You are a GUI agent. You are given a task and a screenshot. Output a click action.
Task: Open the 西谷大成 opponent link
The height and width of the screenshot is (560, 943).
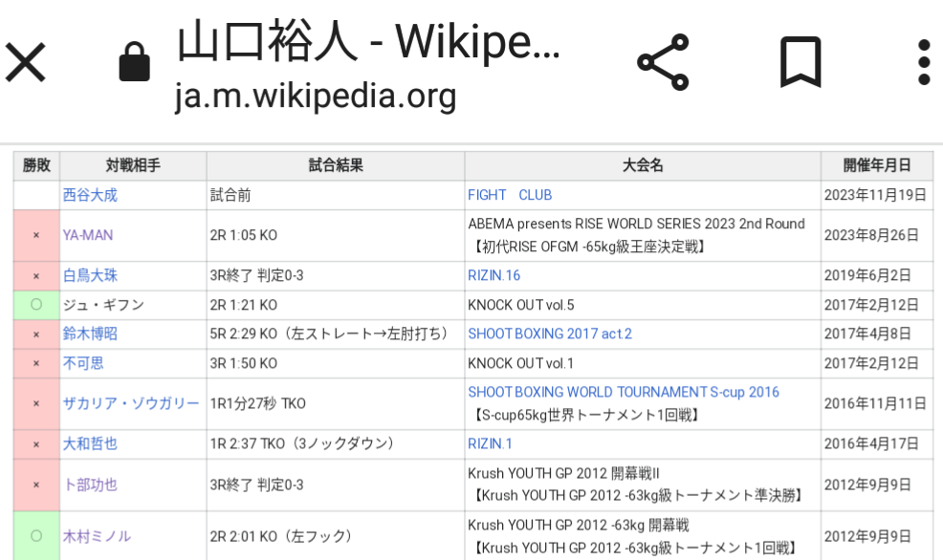click(90, 195)
